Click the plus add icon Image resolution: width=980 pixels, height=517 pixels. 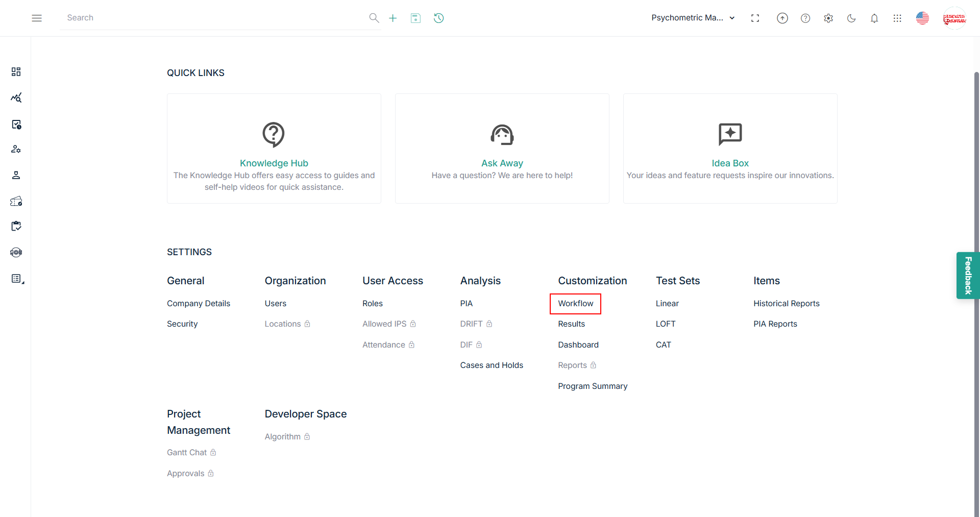point(393,18)
